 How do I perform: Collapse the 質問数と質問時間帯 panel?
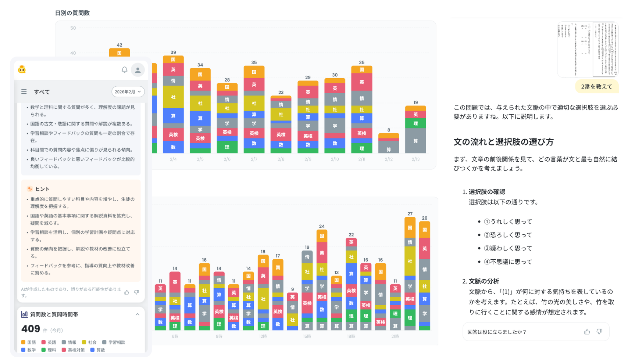pos(138,314)
